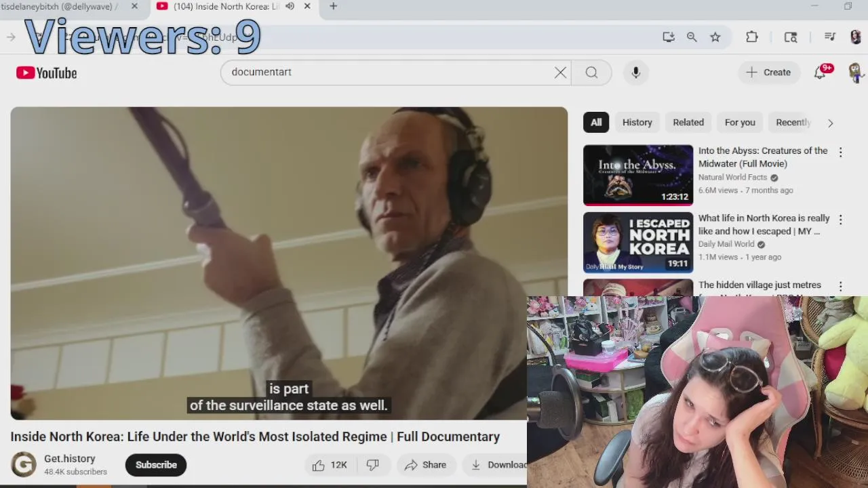
Task: Open Into the Abyss video thumbnail
Action: click(638, 175)
